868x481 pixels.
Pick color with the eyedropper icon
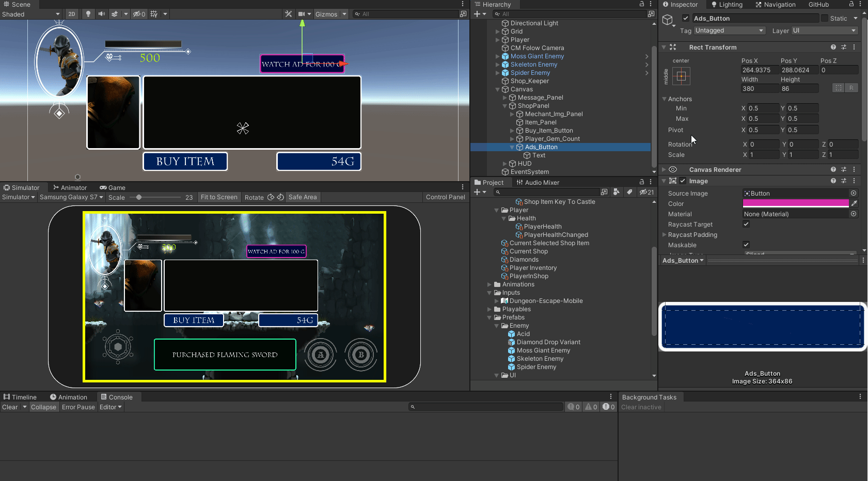click(854, 203)
